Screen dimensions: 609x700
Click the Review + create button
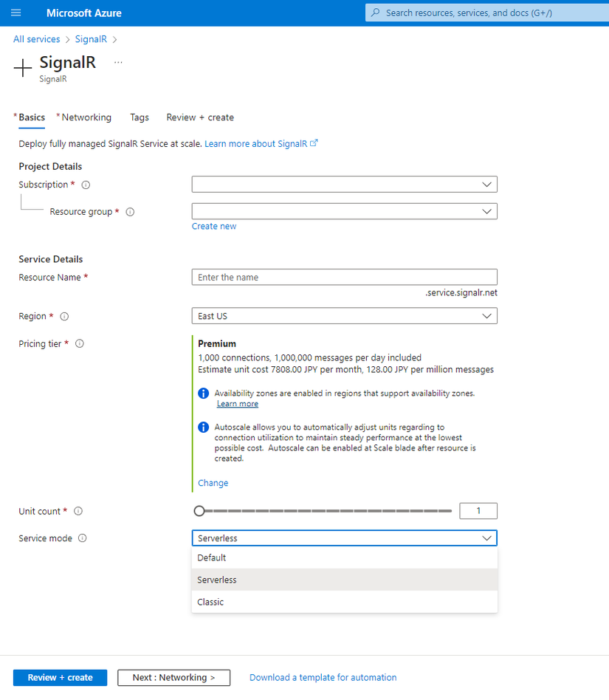(x=60, y=678)
